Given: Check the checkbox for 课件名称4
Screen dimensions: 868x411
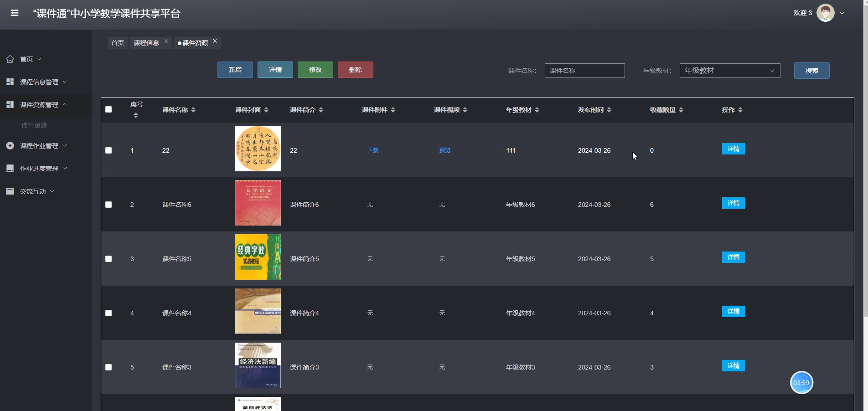Looking at the screenshot, I should (x=108, y=313).
